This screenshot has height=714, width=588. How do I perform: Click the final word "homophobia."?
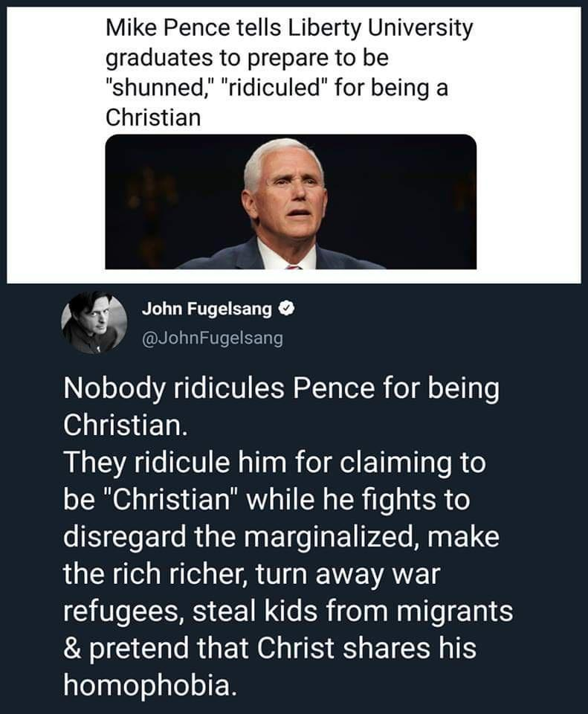tap(151, 684)
